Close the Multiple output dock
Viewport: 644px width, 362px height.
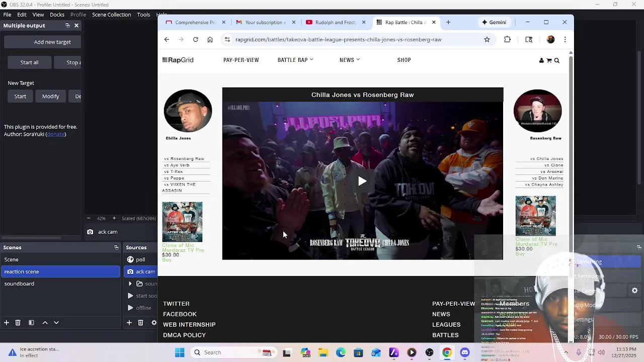tap(76, 26)
